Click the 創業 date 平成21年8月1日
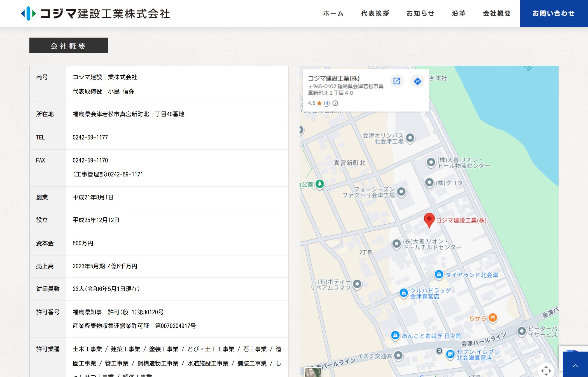The height and width of the screenshot is (377, 588). 93,197
